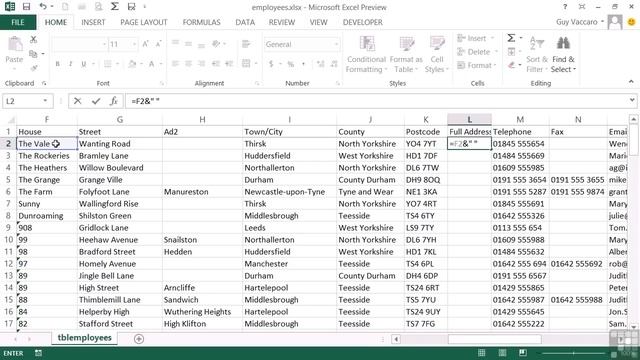Toggle Center alignment
Viewport: 640px width, 360px height.
coord(188,64)
